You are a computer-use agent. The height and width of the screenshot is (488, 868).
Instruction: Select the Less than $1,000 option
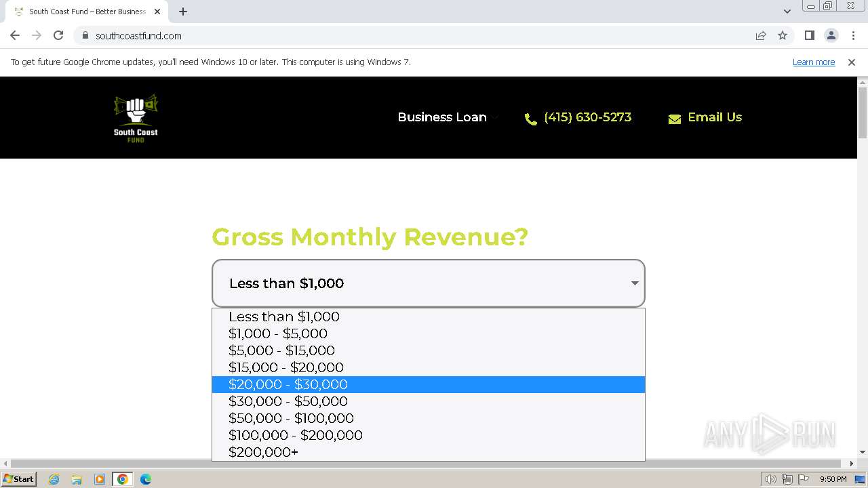tap(429, 317)
